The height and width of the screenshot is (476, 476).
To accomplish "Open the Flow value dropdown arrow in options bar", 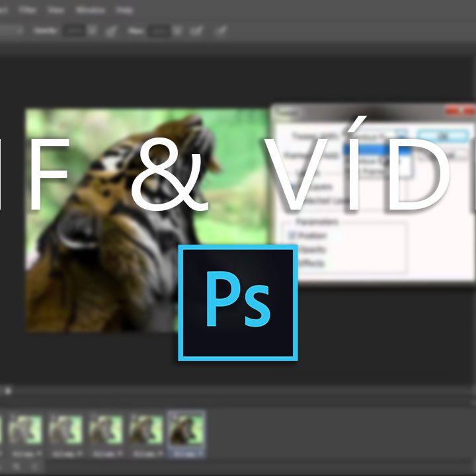I will click(177, 30).
